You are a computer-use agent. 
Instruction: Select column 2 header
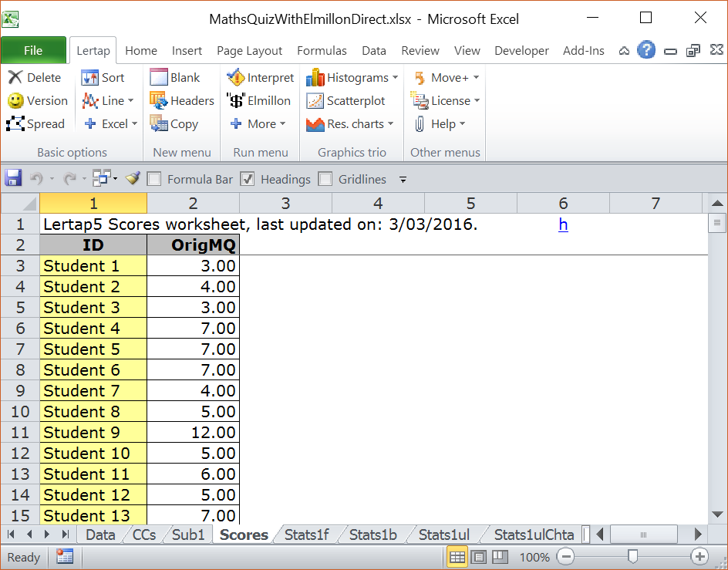pos(193,203)
